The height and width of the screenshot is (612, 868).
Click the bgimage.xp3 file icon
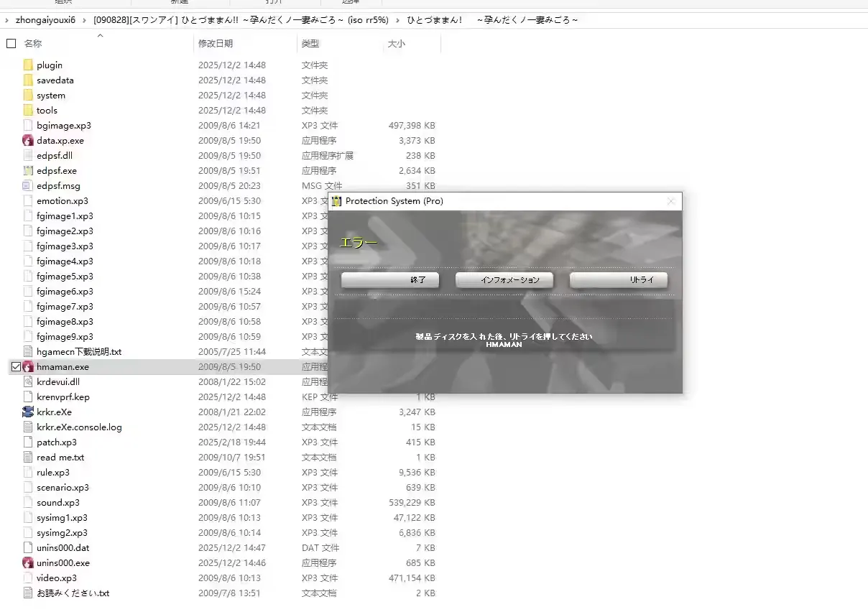coord(28,125)
